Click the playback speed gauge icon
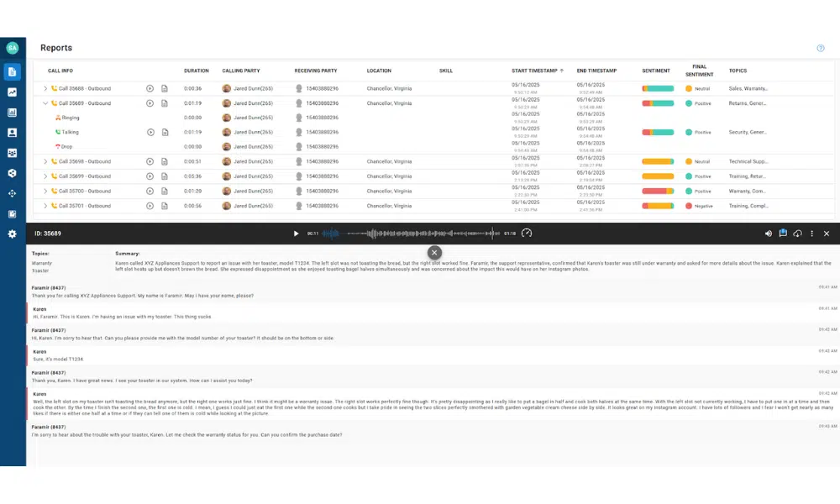840x504 pixels. click(x=527, y=234)
